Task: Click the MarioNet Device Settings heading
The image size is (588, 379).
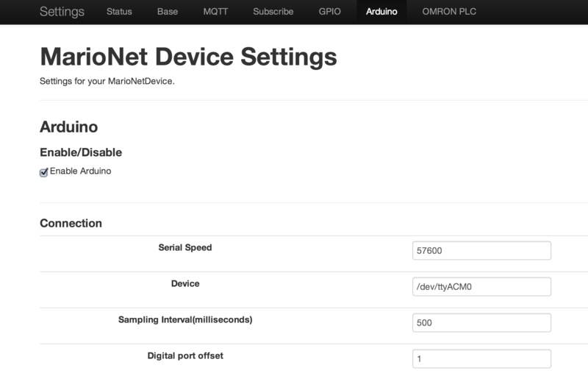Action: click(x=188, y=57)
